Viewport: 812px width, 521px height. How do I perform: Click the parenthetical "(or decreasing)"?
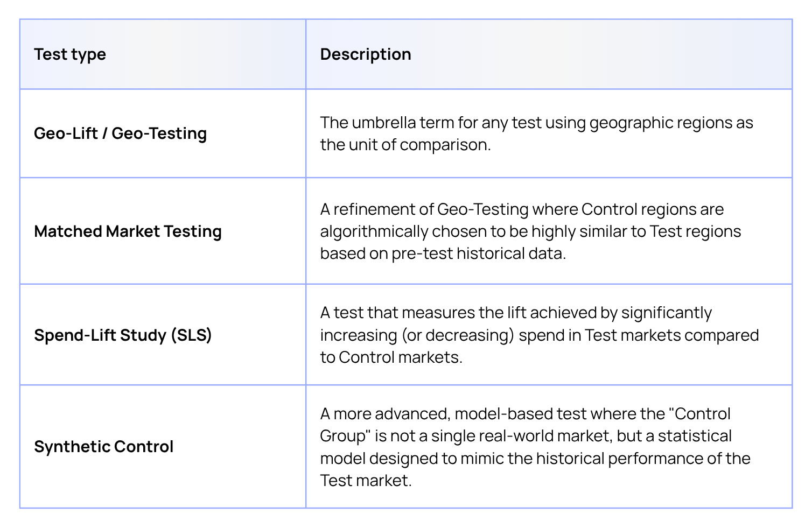(x=457, y=335)
